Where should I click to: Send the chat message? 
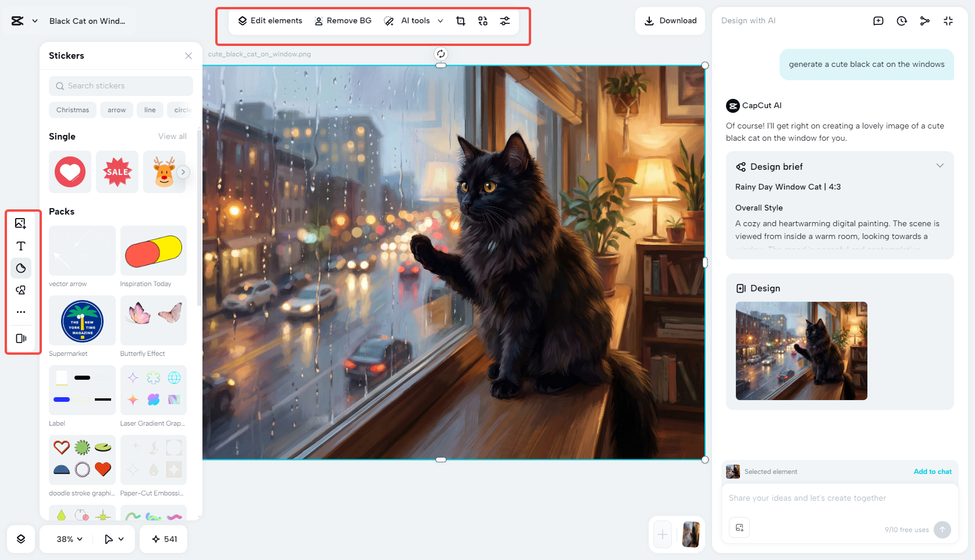click(x=942, y=530)
